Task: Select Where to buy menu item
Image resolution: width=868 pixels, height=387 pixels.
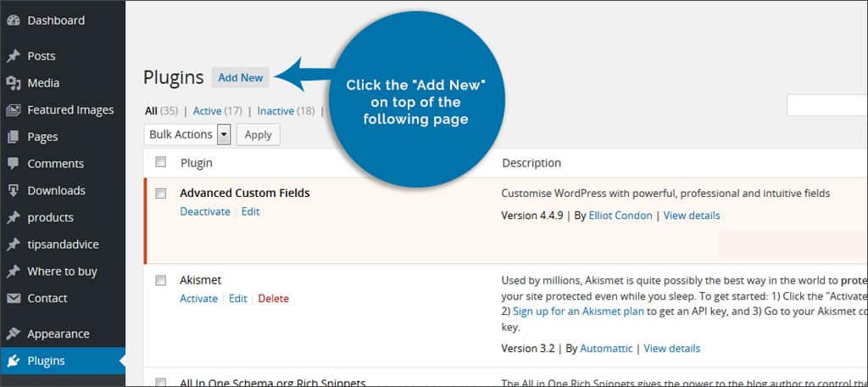Action: click(x=62, y=271)
